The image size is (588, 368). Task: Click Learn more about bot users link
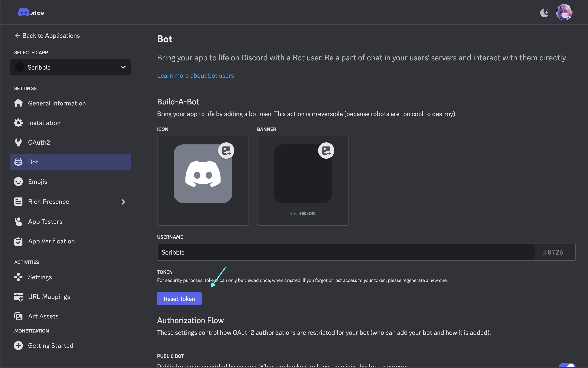point(195,75)
